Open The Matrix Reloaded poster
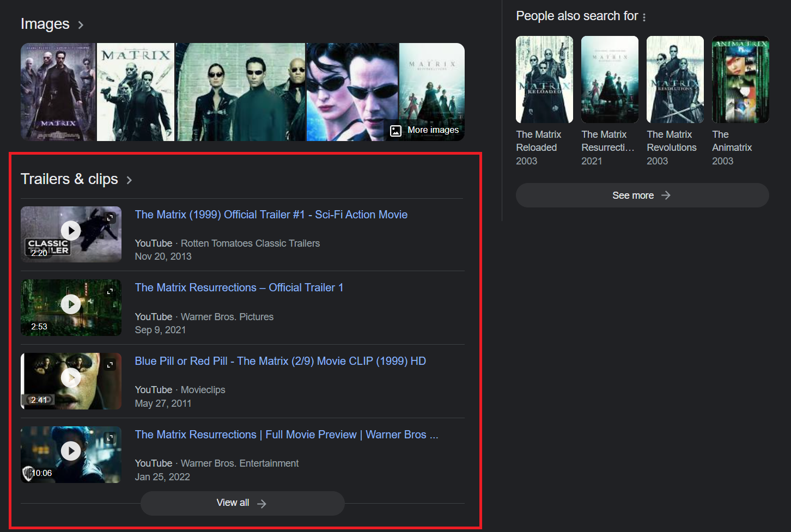The image size is (791, 532). [544, 80]
